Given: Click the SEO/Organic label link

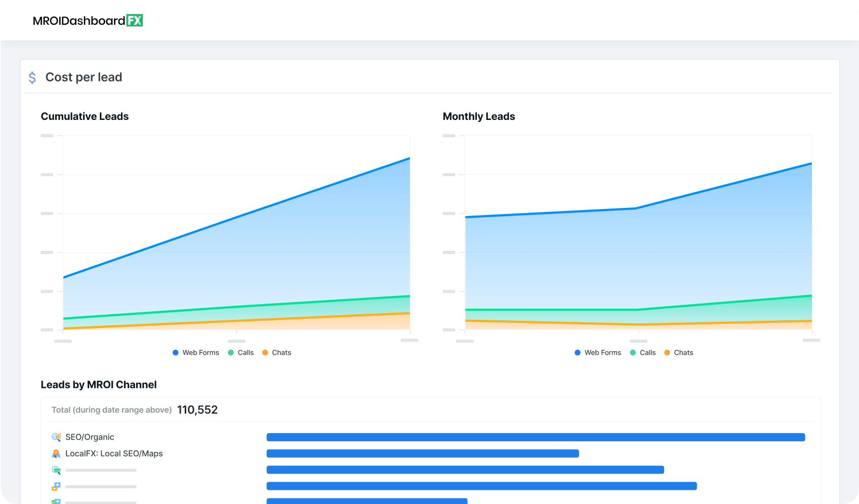Looking at the screenshot, I should (90, 437).
